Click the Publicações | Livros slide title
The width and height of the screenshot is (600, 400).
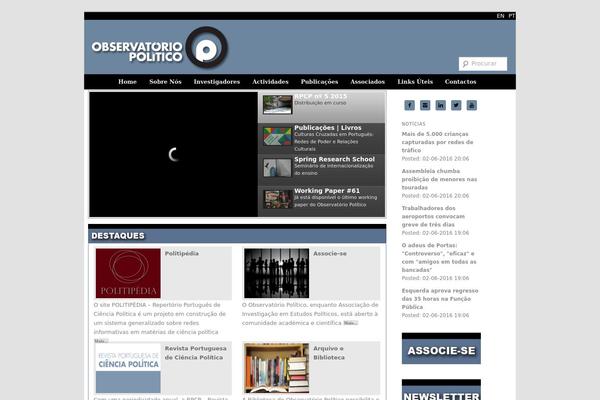pos(328,128)
